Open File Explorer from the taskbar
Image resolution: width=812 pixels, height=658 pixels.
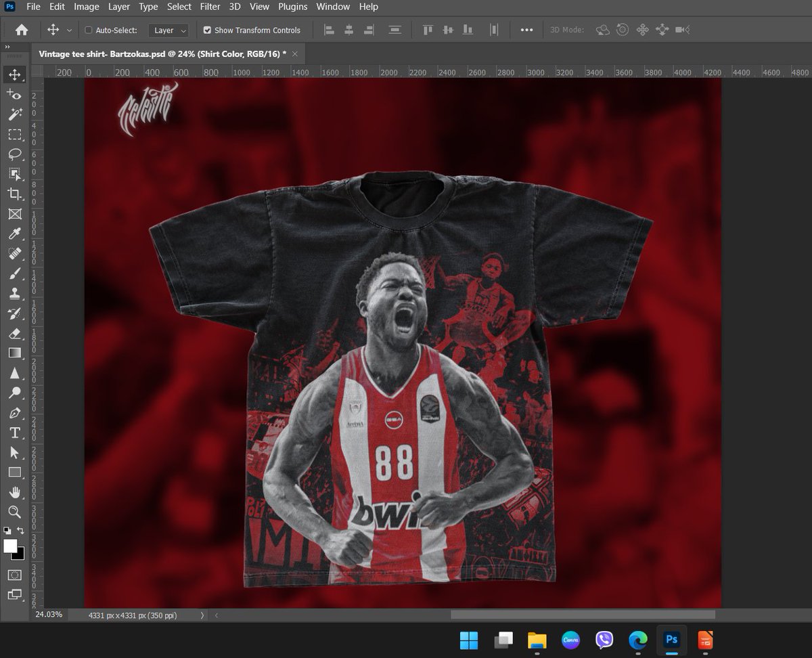click(x=537, y=639)
